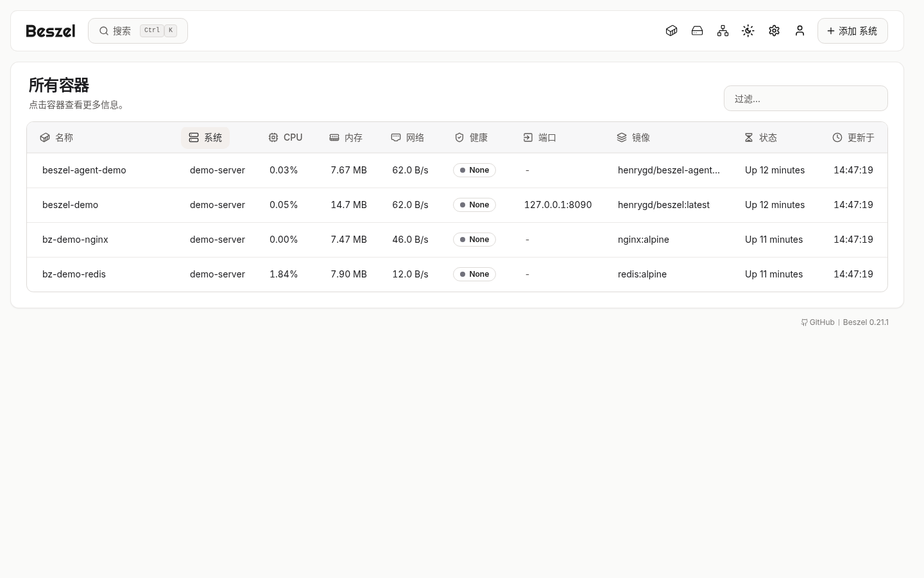Open the user account icon
Image resolution: width=924 pixels, height=578 pixels.
(x=800, y=31)
